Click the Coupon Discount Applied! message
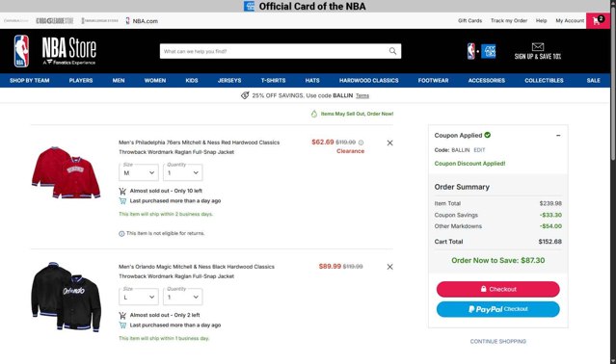 469,164
